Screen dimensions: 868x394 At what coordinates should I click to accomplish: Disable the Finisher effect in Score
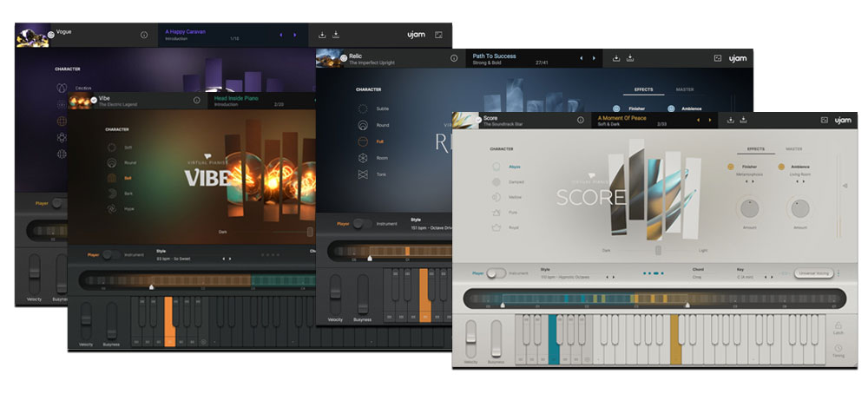pyautogui.click(x=731, y=167)
